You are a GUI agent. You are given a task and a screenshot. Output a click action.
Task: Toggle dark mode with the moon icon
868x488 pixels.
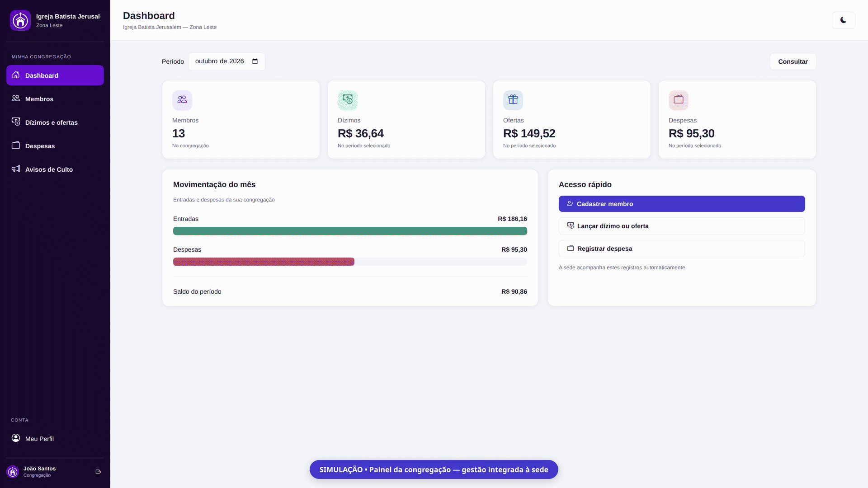click(x=843, y=20)
